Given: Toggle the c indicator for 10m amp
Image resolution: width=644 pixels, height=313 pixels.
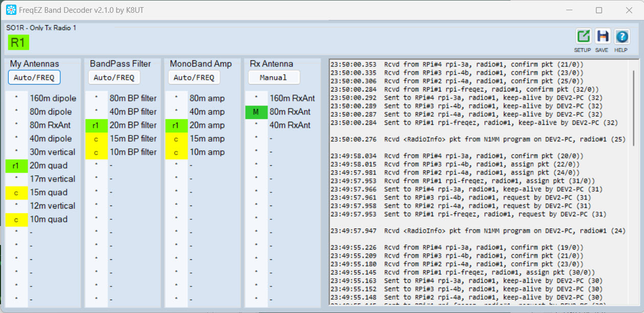Looking at the screenshot, I should (176, 152).
